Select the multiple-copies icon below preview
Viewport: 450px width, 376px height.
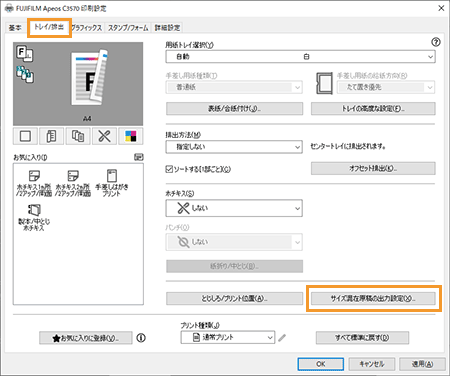tap(78, 136)
